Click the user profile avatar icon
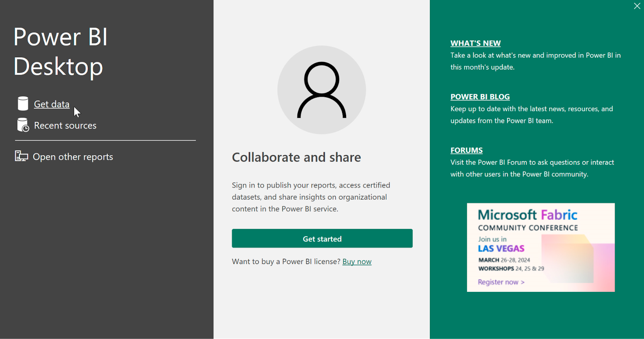Viewport: 644px width, 339px height. 322,90
